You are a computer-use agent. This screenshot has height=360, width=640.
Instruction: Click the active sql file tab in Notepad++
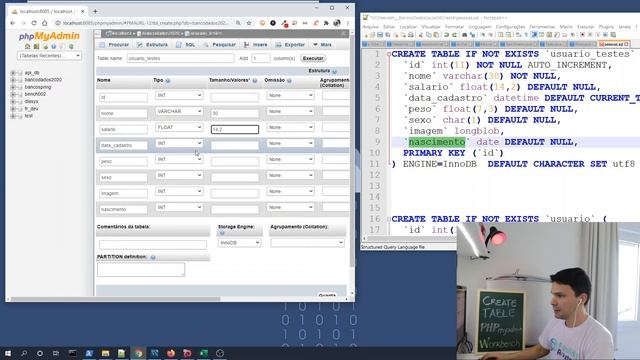(613, 44)
